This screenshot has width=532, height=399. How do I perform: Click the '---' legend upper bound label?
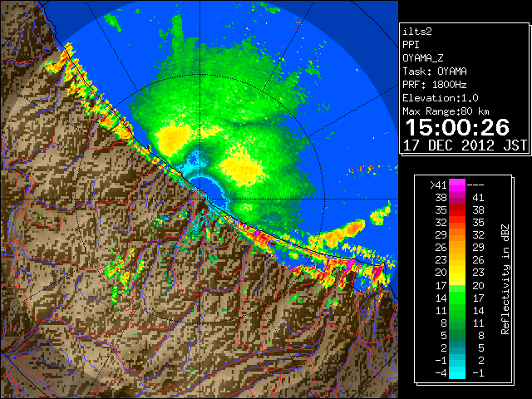coord(475,185)
